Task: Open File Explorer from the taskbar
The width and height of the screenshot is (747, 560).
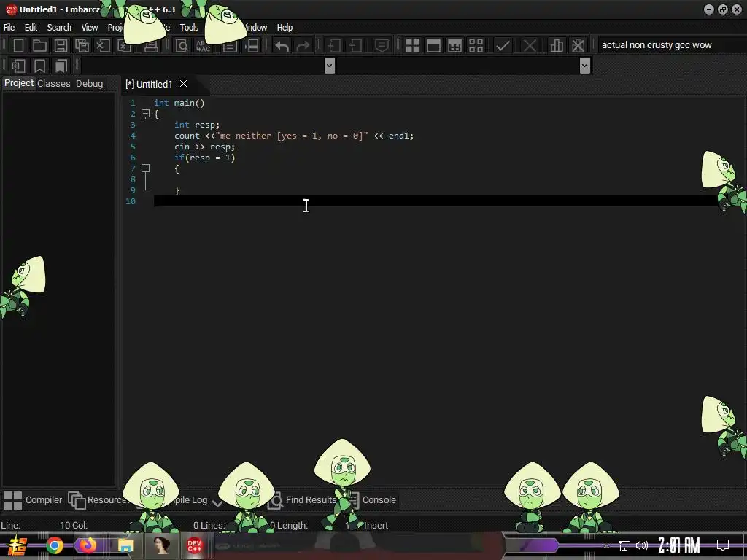Action: pyautogui.click(x=125, y=545)
